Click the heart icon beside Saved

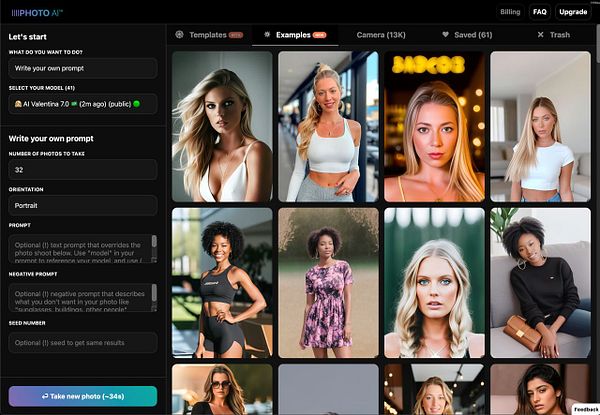tap(445, 34)
